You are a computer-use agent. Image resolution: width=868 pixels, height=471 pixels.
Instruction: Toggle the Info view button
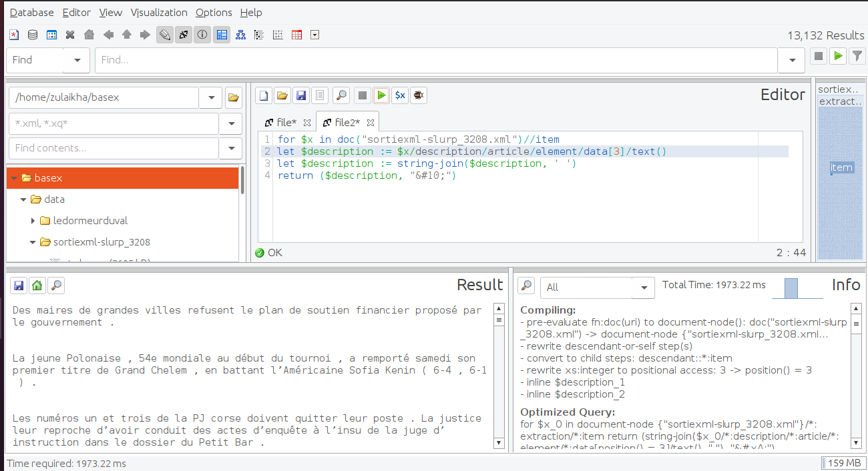point(202,35)
